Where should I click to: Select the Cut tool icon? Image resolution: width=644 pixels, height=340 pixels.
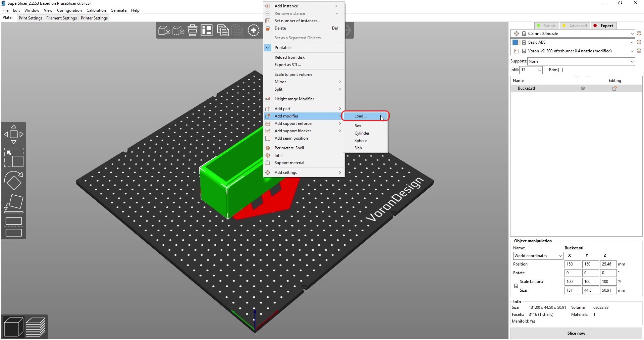(14, 227)
